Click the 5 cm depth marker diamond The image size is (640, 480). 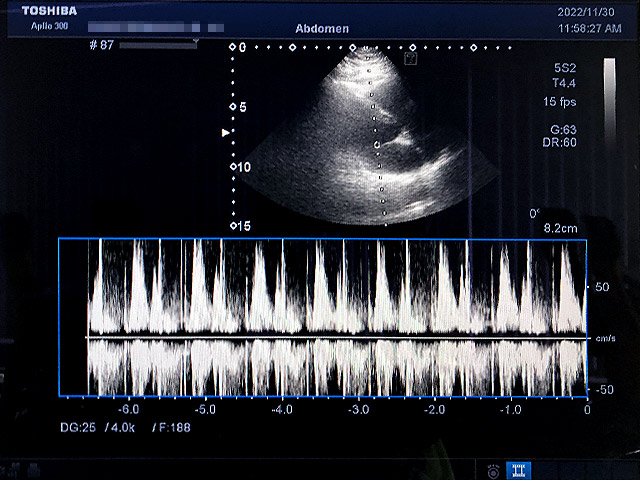tap(233, 107)
